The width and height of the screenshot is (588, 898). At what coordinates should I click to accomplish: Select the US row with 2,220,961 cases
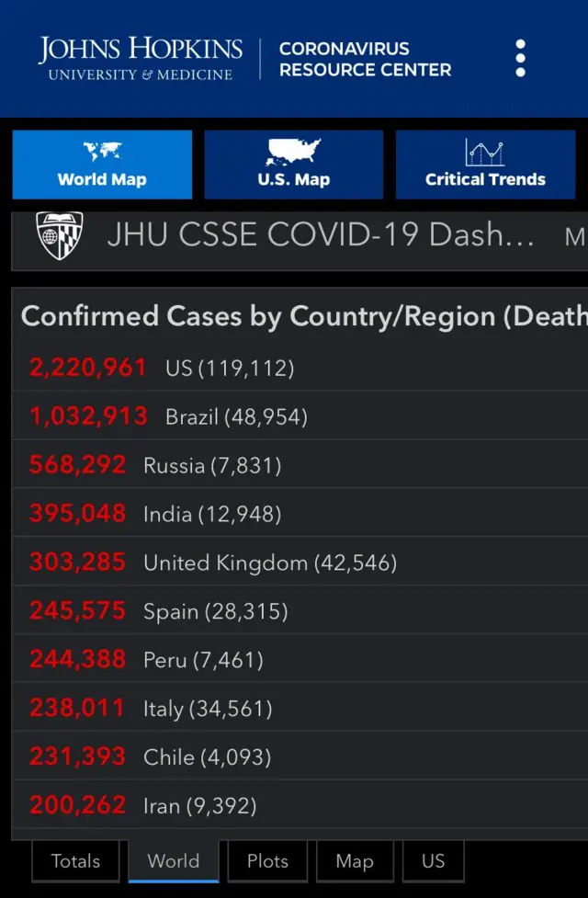click(x=300, y=367)
